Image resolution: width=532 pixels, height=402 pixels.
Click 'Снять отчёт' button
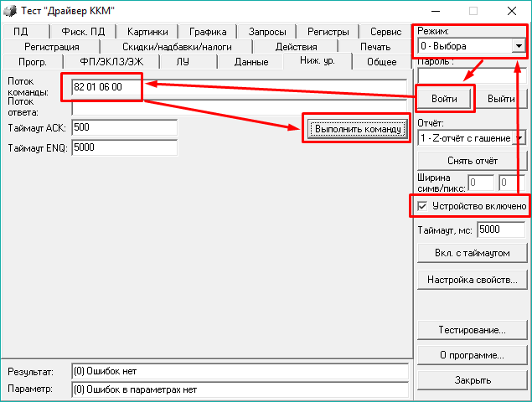(x=472, y=160)
